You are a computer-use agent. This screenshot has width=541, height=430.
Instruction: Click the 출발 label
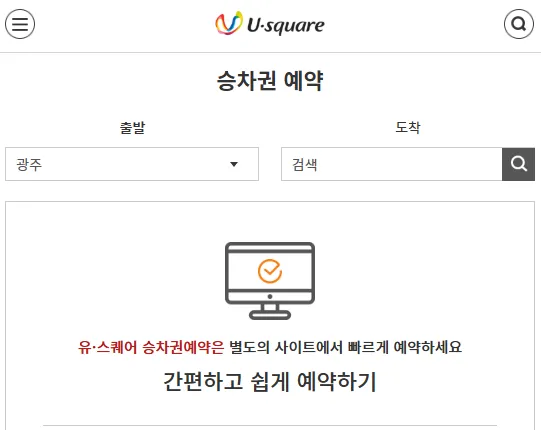pos(132,128)
